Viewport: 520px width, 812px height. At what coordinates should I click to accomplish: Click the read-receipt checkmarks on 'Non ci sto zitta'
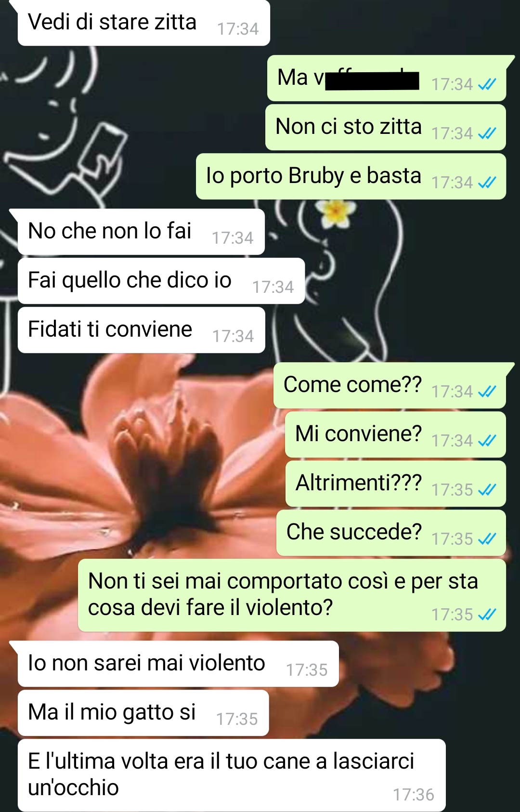tap(487, 133)
